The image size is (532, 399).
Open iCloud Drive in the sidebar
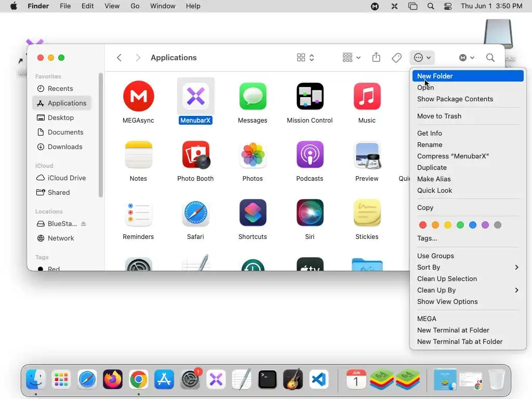pos(62,178)
